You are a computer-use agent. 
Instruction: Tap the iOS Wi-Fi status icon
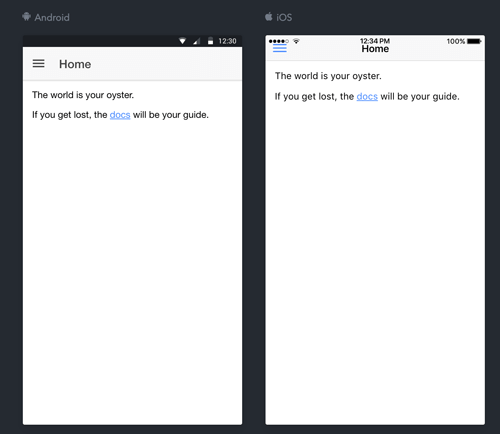pos(296,41)
